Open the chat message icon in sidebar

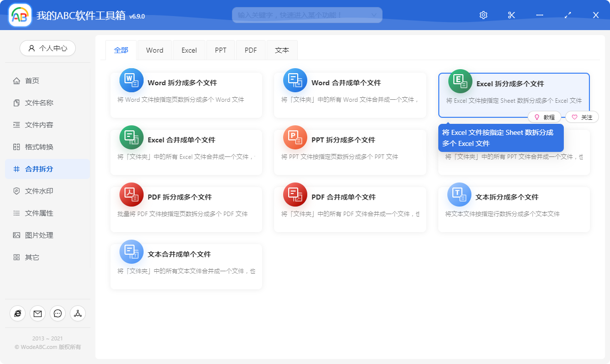coord(58,313)
